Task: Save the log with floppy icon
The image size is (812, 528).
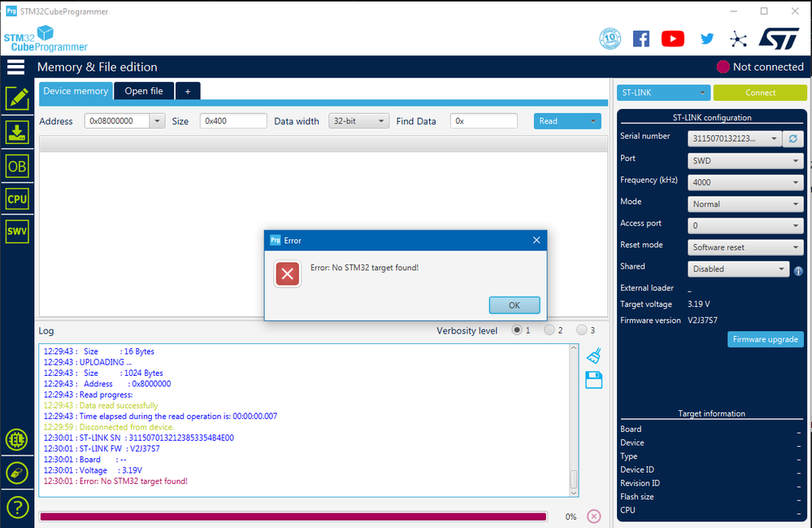Action: [x=594, y=380]
